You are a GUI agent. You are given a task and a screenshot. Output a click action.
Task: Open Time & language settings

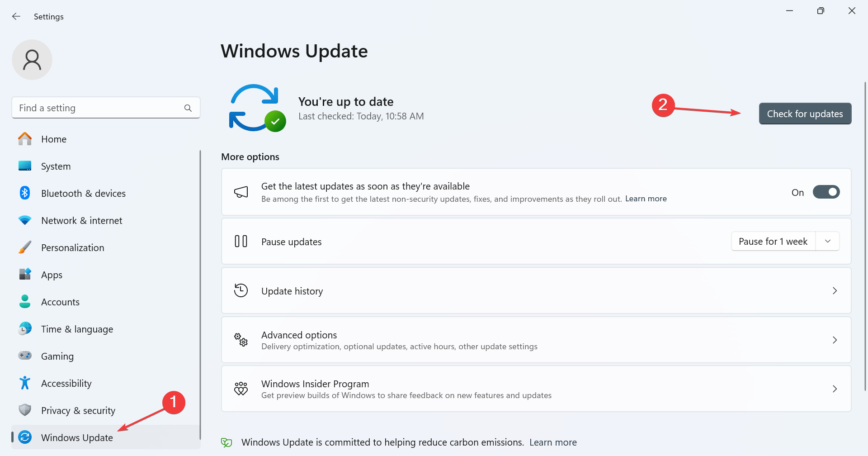coord(77,329)
